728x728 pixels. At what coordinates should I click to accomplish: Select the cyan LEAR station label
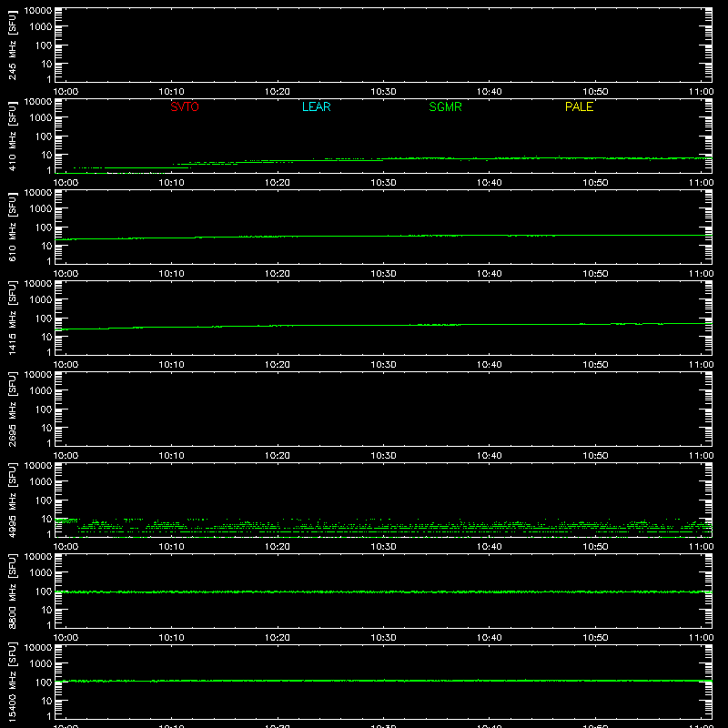click(x=316, y=106)
